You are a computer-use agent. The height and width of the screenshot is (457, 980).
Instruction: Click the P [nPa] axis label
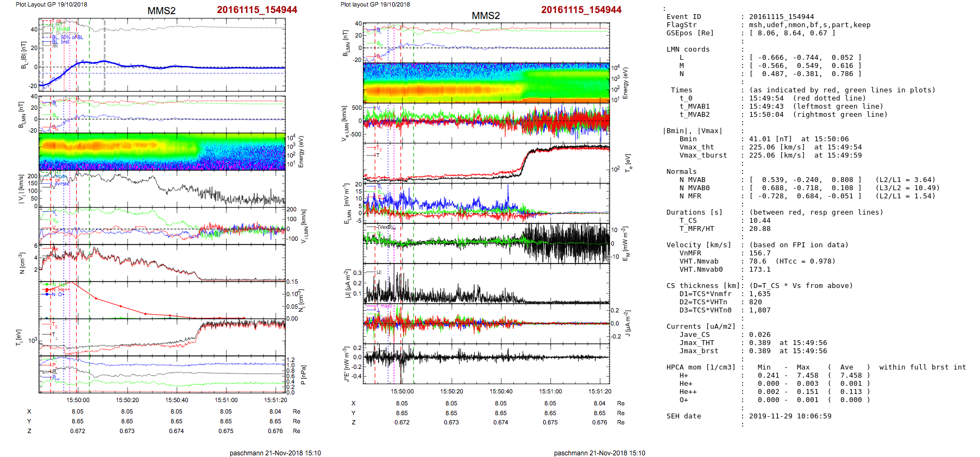tap(303, 375)
